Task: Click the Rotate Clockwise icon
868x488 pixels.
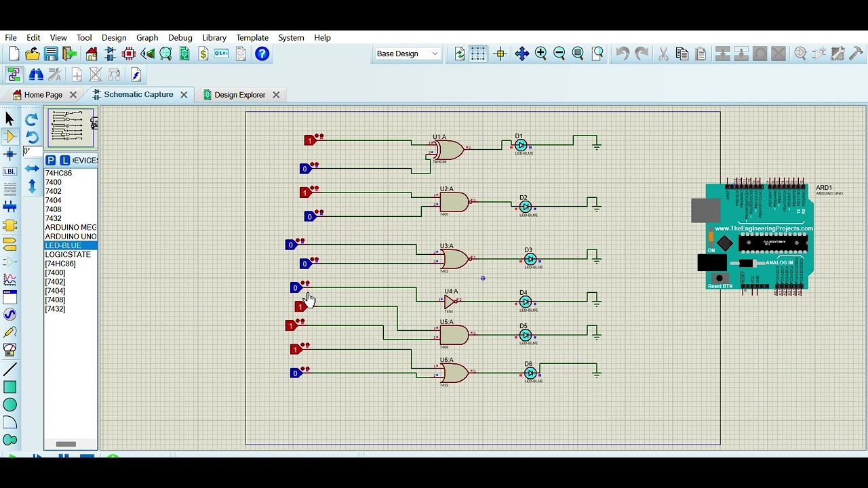Action: (x=31, y=120)
